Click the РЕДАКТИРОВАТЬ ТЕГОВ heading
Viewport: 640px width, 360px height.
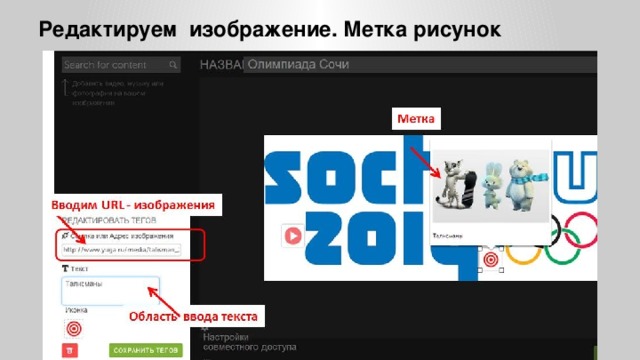(109, 220)
